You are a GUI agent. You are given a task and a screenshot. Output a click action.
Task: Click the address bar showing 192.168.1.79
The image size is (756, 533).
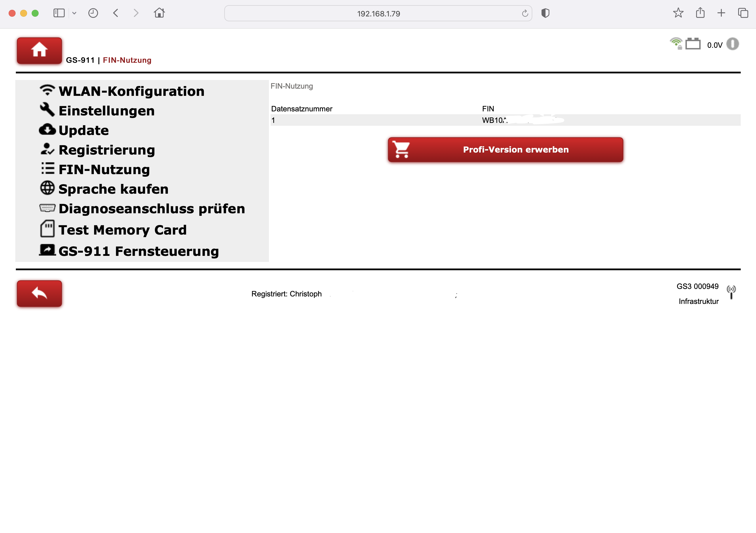click(x=378, y=14)
